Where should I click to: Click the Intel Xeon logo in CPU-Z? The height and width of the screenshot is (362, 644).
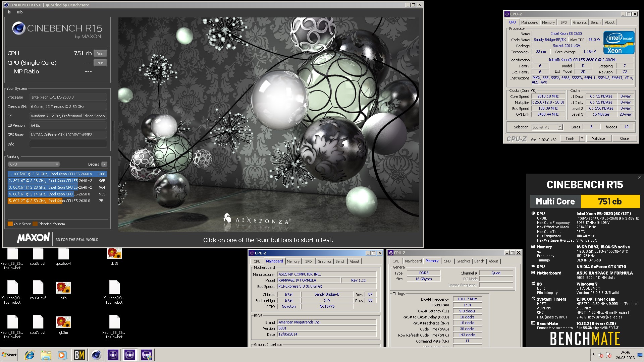619,43
